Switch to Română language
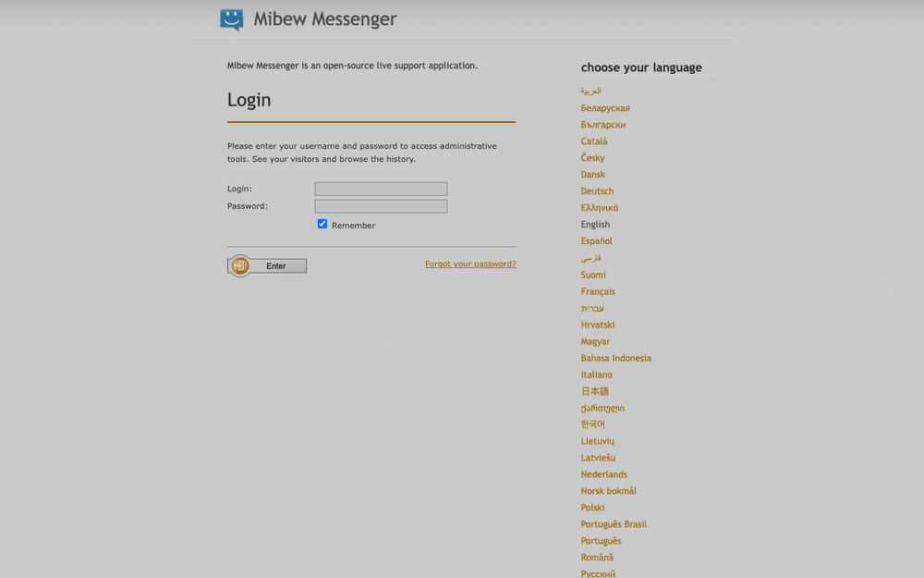The height and width of the screenshot is (578, 924). click(x=597, y=558)
